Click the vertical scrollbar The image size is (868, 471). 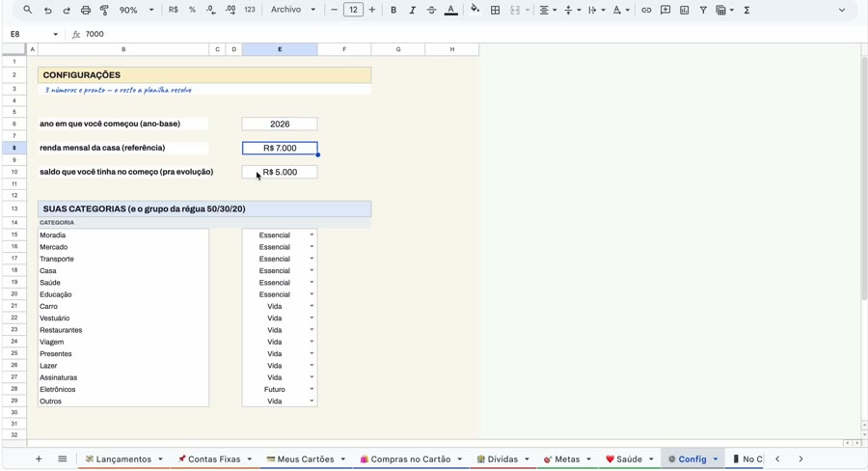(864, 178)
